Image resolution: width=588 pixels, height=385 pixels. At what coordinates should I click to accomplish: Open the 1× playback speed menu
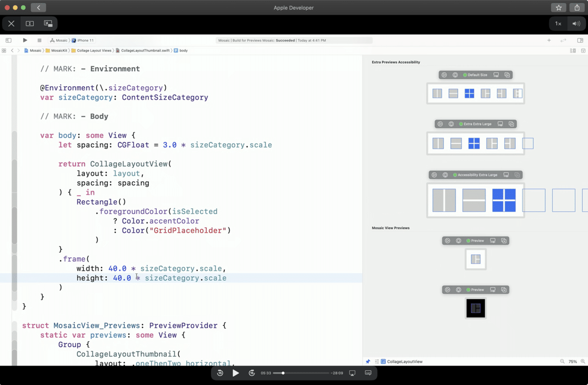click(x=558, y=24)
